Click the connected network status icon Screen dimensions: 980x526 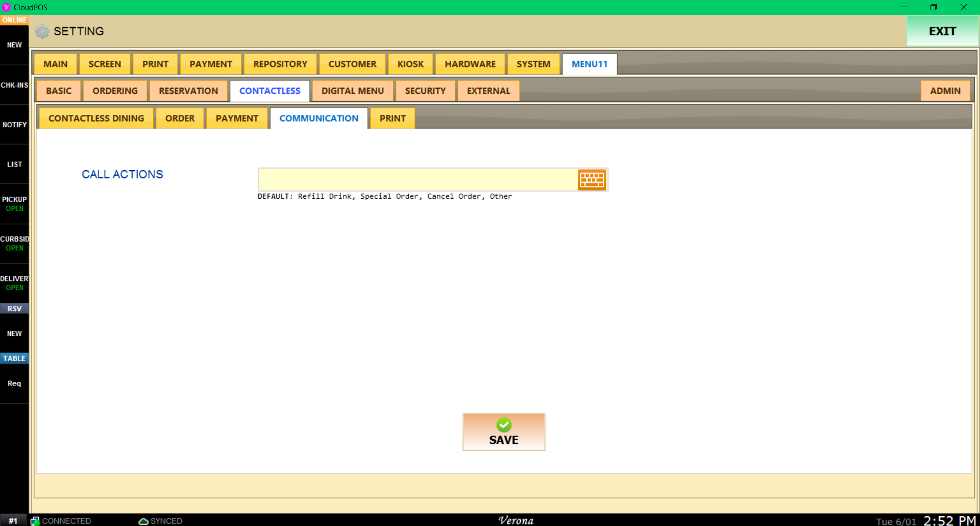(35, 521)
